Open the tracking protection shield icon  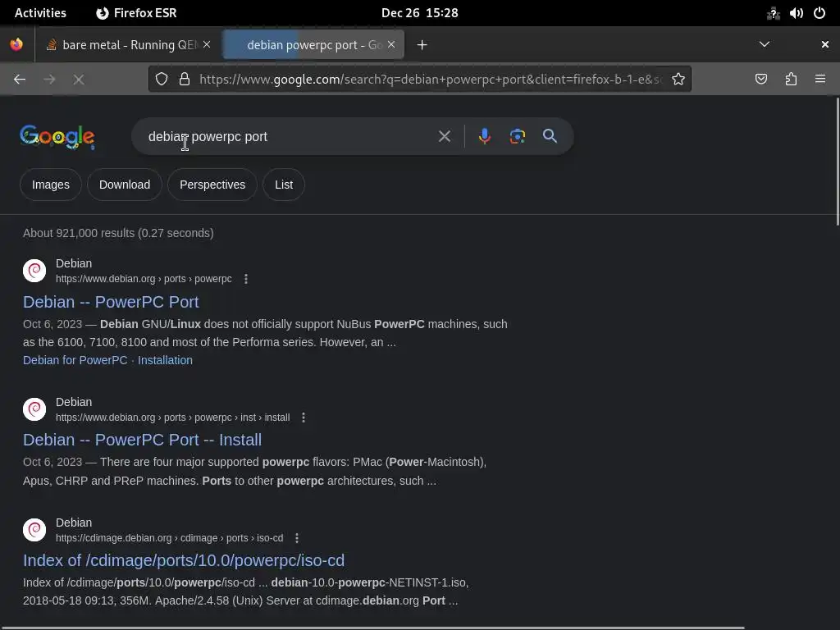click(x=162, y=80)
